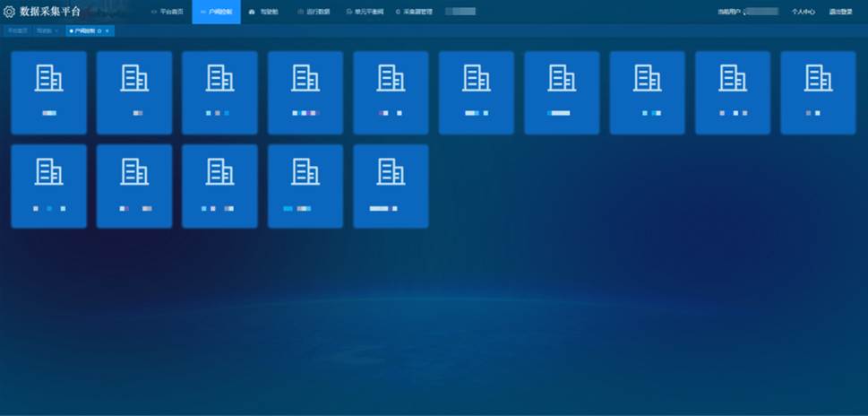
Task: Click the seventh building card in top row
Action: (562, 92)
